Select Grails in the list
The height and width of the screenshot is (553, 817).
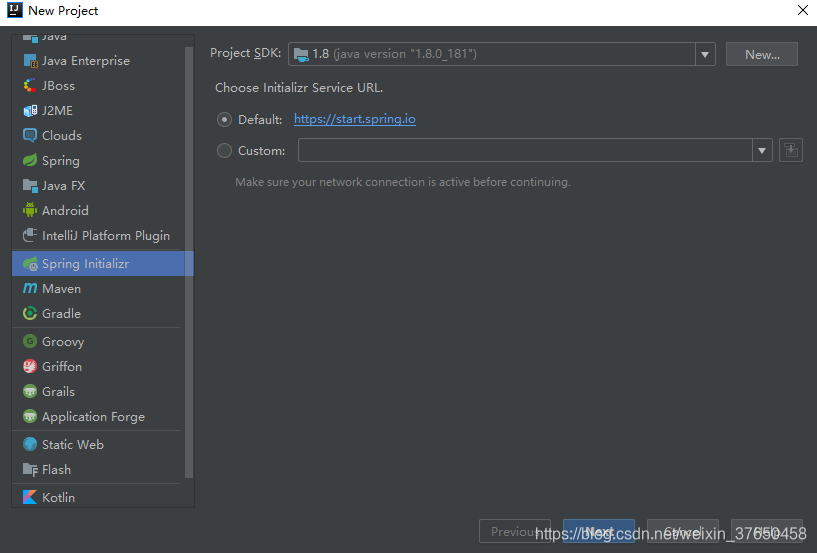[x=98, y=391]
